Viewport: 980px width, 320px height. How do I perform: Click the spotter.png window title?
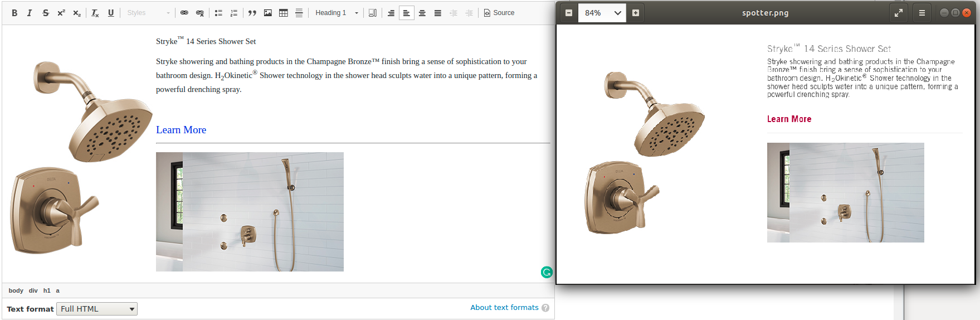(x=765, y=13)
